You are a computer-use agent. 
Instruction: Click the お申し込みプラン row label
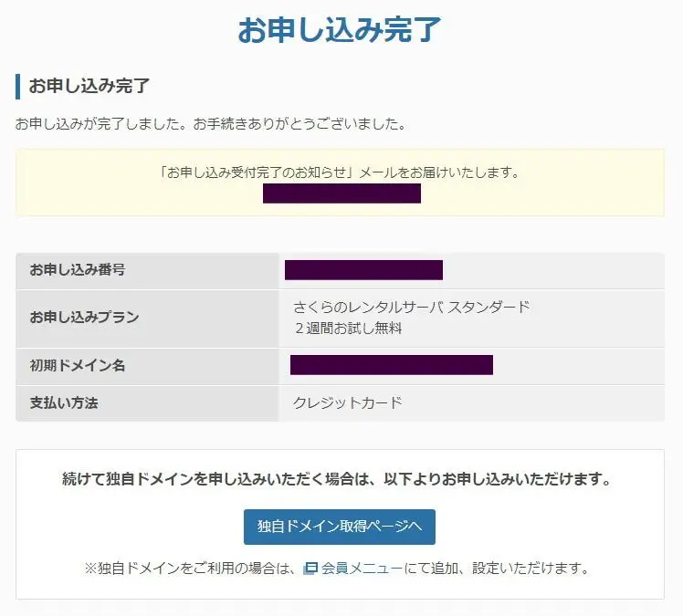coord(85,318)
